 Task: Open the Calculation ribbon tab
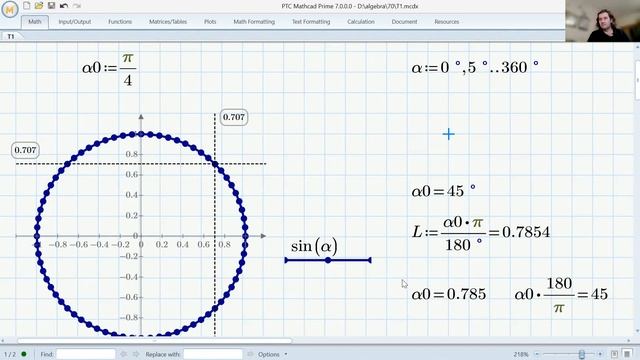tap(361, 22)
